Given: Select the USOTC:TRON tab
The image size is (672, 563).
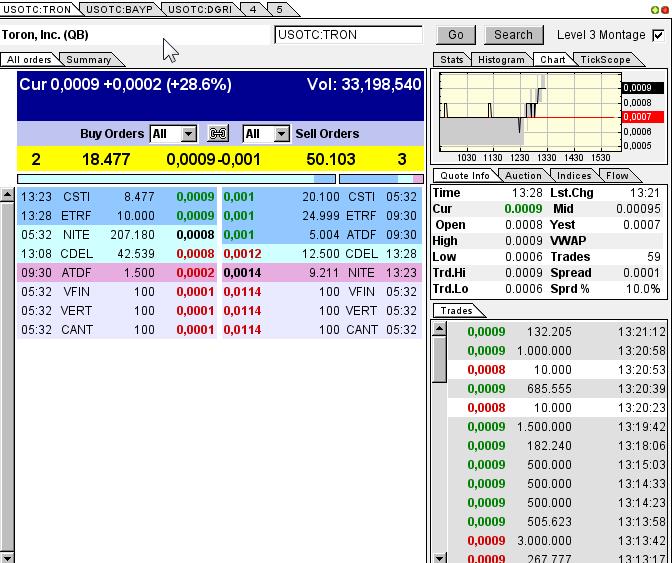Looking at the screenshot, I should (37, 9).
